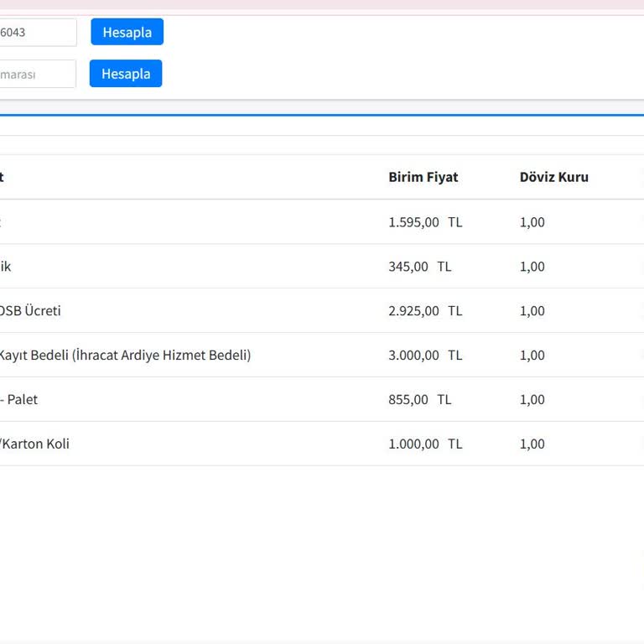Focus the input field containing 6043
Viewport: 644px width, 644px height.
pyautogui.click(x=37, y=33)
